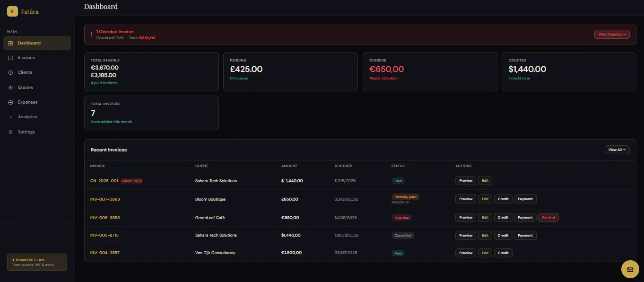Click the Invoices icon in sidebar
Viewport: 644px width, 282px height.
[x=11, y=58]
